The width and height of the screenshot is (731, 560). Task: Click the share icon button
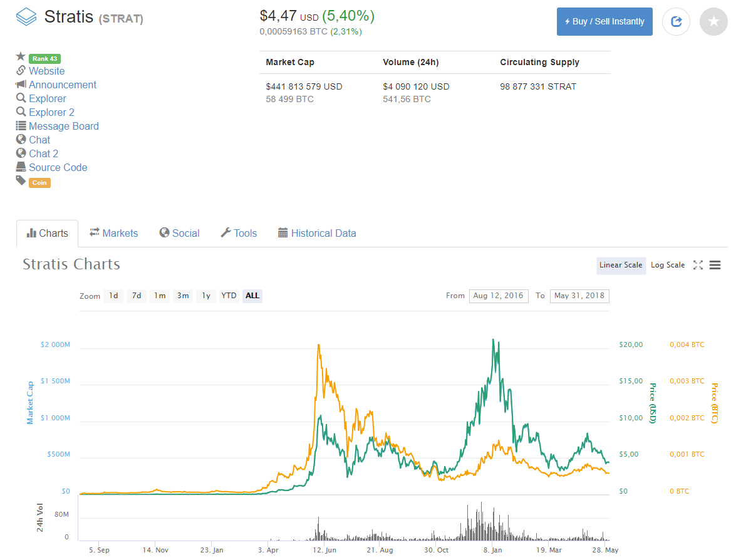[676, 21]
